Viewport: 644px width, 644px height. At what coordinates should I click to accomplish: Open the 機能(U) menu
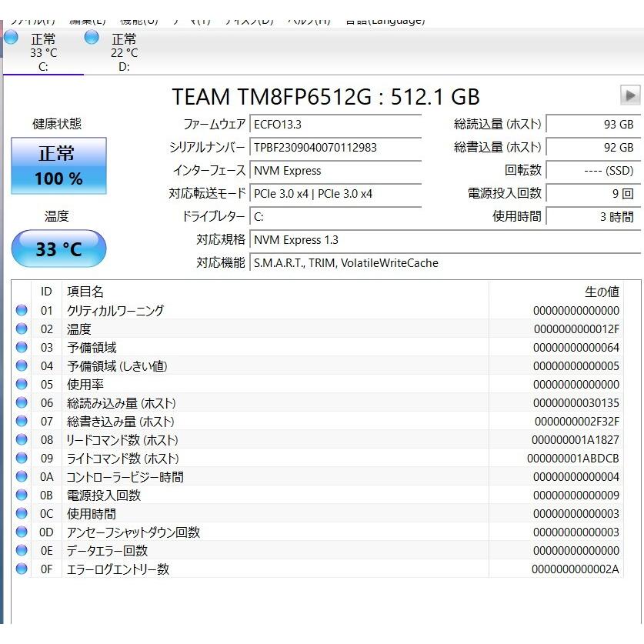138,18
